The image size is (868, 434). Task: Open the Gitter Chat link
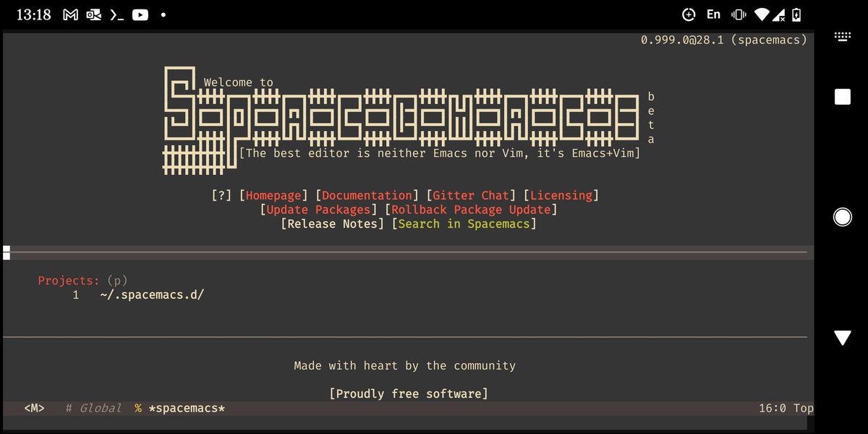coord(471,195)
